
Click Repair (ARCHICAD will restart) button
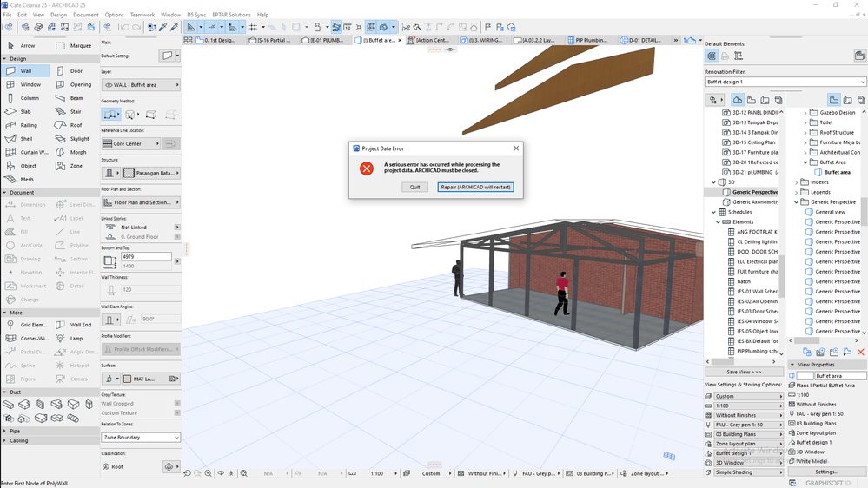[x=475, y=187]
